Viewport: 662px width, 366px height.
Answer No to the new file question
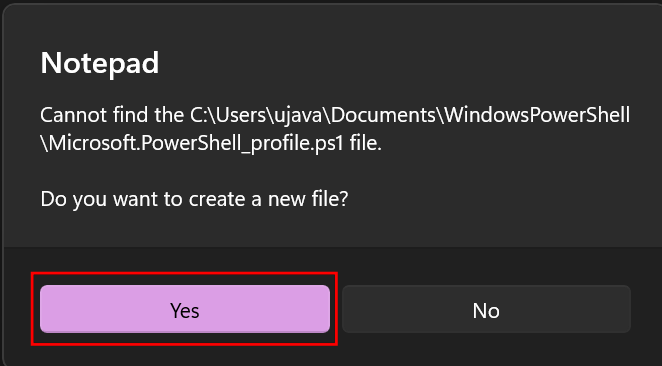coord(486,309)
